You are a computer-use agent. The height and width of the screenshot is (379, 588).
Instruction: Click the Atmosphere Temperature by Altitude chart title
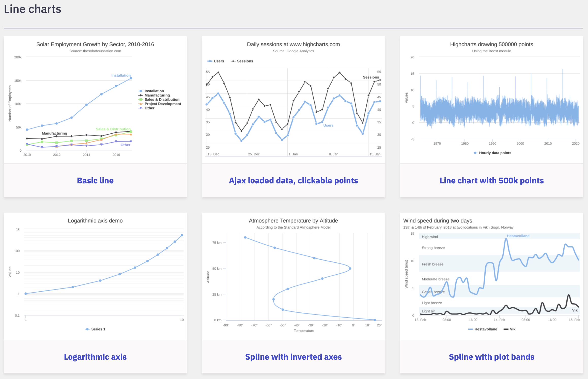click(293, 221)
